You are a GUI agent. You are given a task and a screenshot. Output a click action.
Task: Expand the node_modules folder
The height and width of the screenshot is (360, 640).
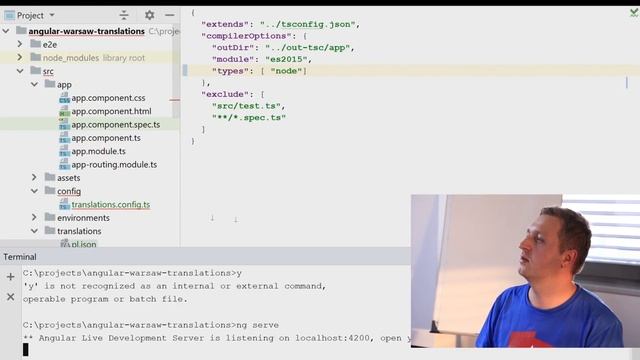tap(20, 58)
